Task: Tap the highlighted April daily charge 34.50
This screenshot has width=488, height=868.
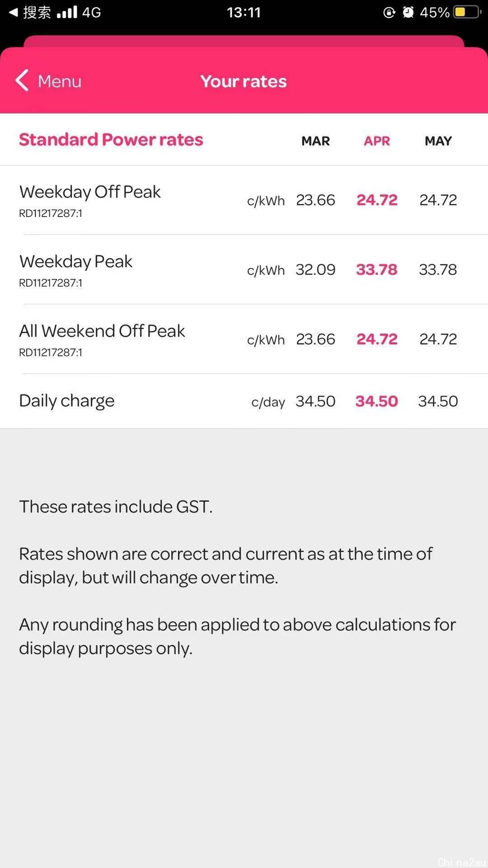Action: pos(376,401)
